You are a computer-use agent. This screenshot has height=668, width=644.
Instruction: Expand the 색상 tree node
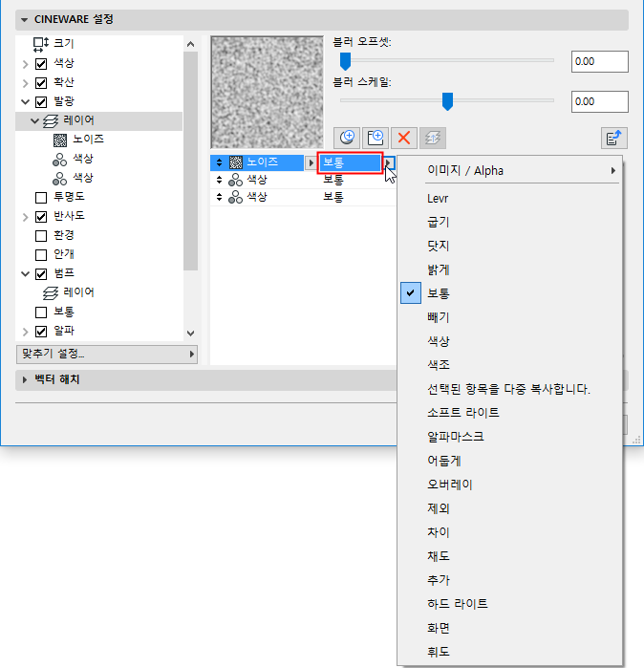pos(25,64)
